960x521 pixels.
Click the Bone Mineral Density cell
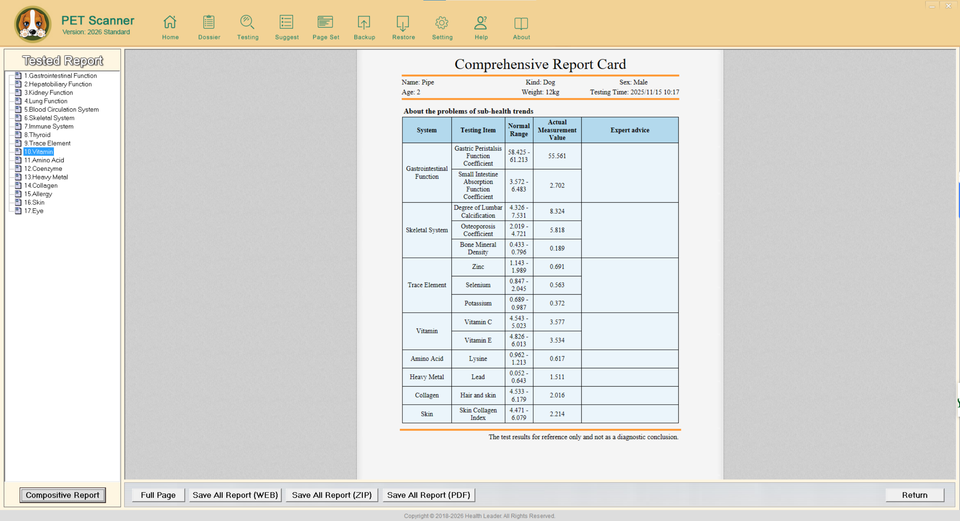[x=478, y=248]
